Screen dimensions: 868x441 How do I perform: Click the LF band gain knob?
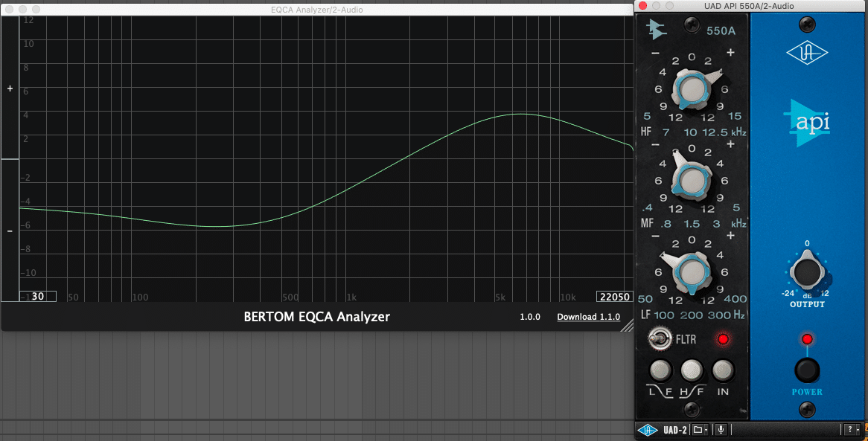tap(691, 271)
